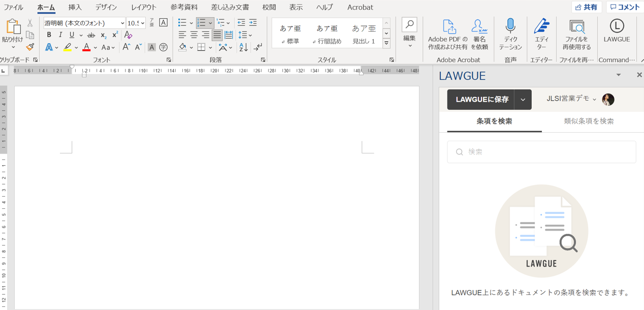Click the 検索 search input field
Viewport: 644px width, 310px height.
[x=541, y=152]
